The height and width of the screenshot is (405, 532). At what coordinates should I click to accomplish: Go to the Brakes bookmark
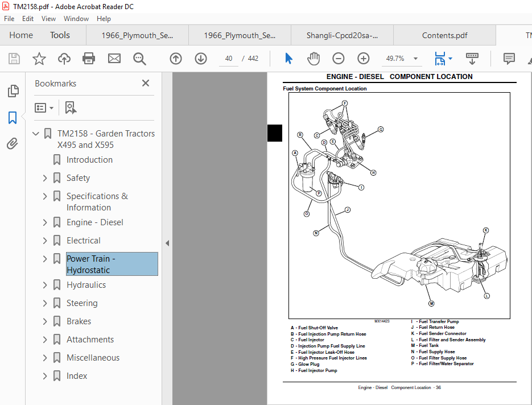79,321
